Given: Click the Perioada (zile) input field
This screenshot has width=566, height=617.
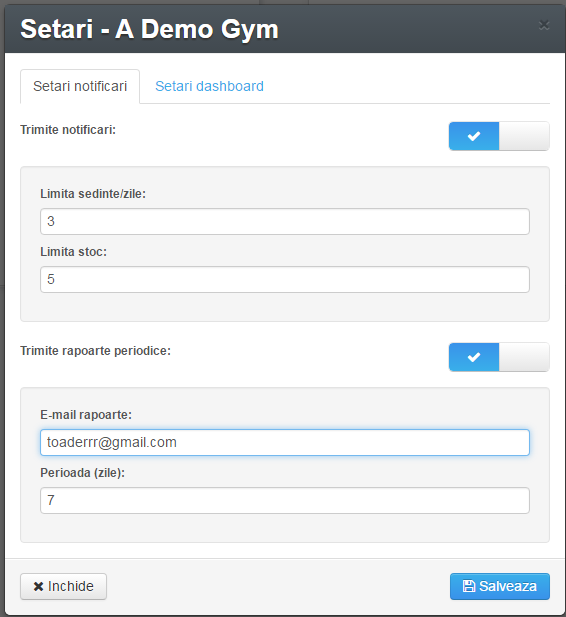Looking at the screenshot, I should (x=285, y=501).
